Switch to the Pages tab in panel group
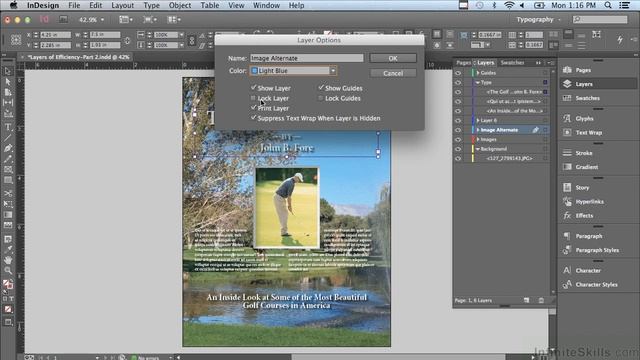The width and height of the screenshot is (640, 360). point(463,63)
